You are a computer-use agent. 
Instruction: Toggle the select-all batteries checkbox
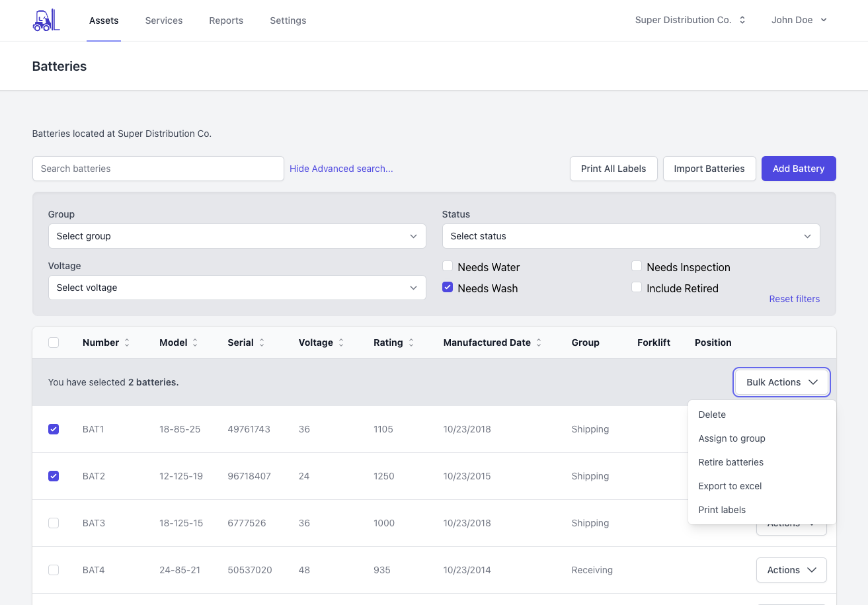(54, 343)
